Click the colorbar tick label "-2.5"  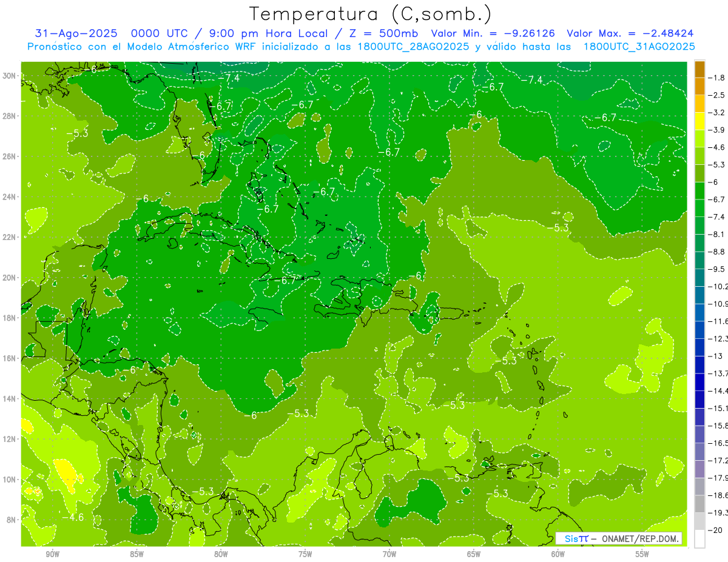716,95
